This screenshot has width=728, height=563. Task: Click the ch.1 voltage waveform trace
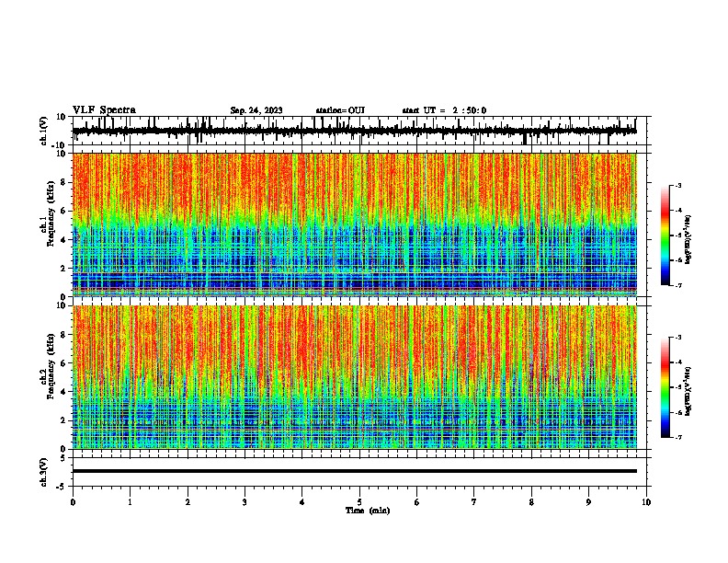coord(354,131)
